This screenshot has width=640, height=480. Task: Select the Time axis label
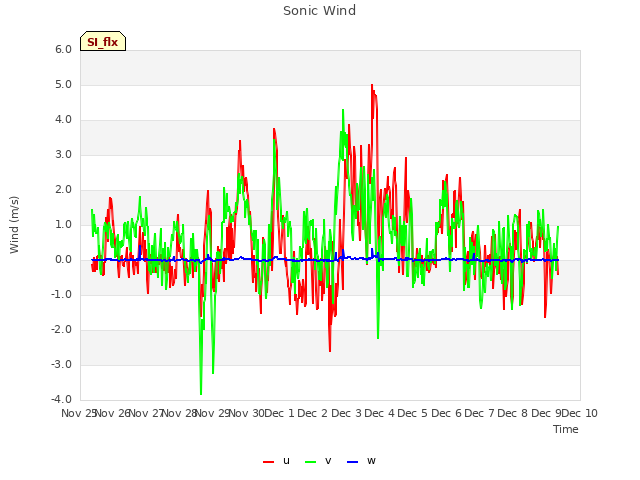tap(566, 429)
